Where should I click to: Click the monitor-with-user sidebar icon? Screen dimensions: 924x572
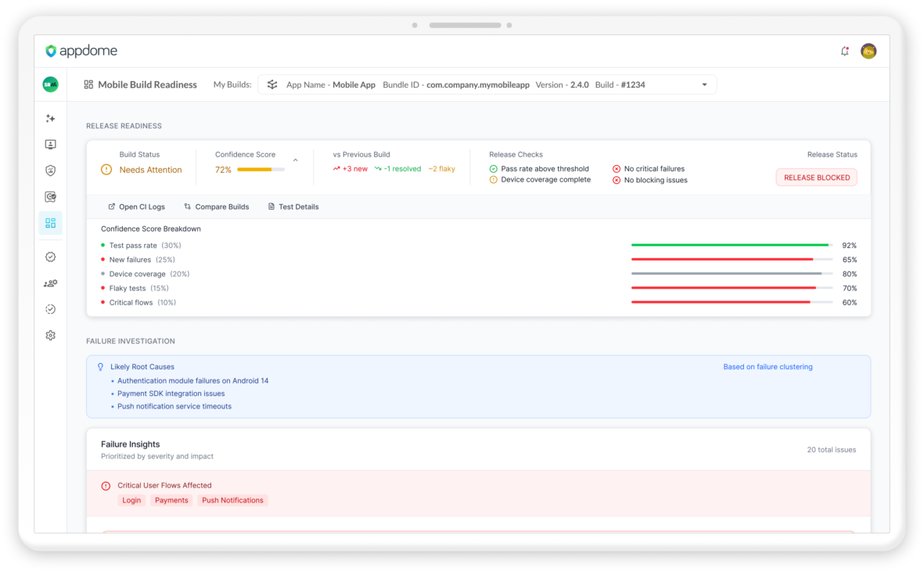point(50,145)
